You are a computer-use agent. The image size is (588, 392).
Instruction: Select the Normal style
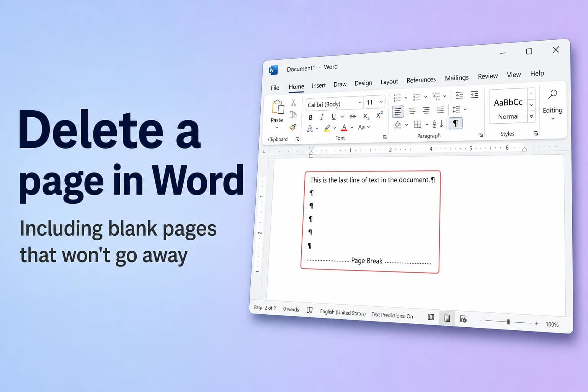(x=508, y=107)
